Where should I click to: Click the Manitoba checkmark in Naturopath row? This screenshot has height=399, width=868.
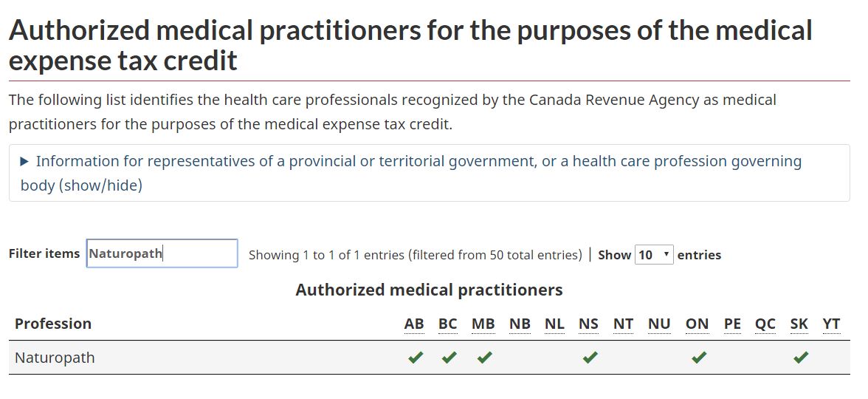click(x=483, y=358)
